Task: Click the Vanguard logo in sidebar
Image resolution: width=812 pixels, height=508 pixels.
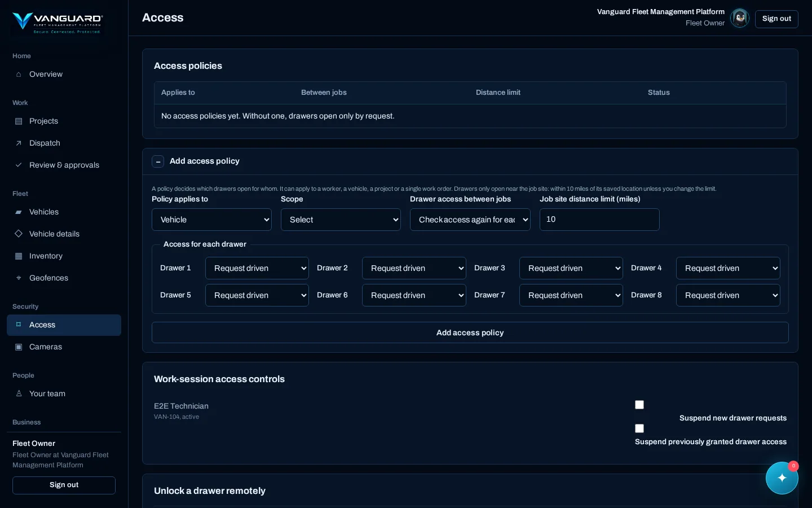Action: [x=57, y=22]
